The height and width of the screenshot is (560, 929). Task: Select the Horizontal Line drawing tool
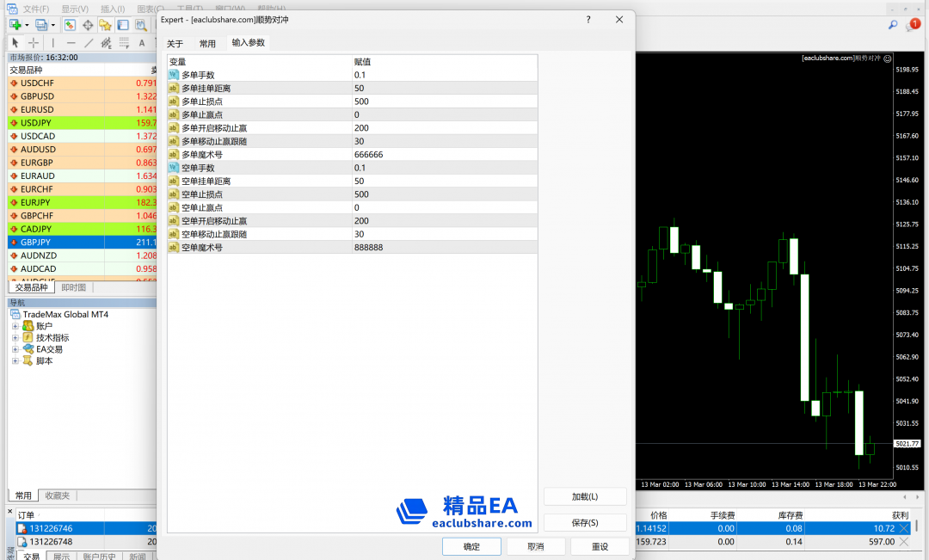pyautogui.click(x=71, y=43)
